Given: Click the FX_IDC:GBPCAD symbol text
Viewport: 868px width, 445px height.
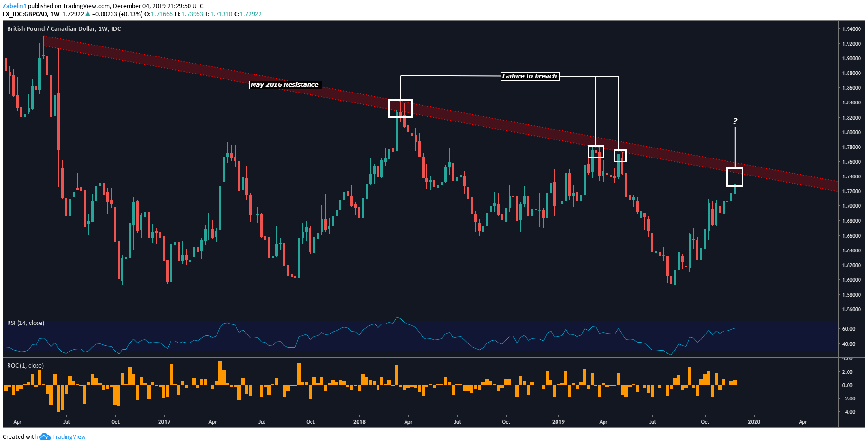Looking at the screenshot, I should tap(25, 14).
